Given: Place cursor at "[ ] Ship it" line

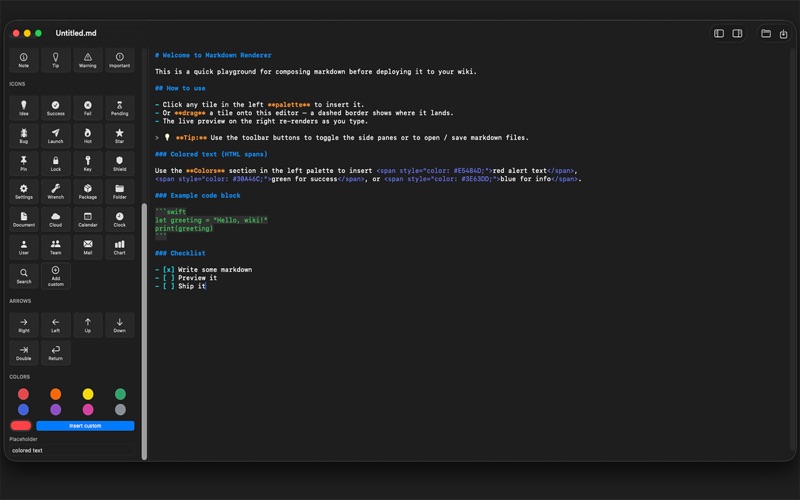Looking at the screenshot, I should [x=180, y=286].
